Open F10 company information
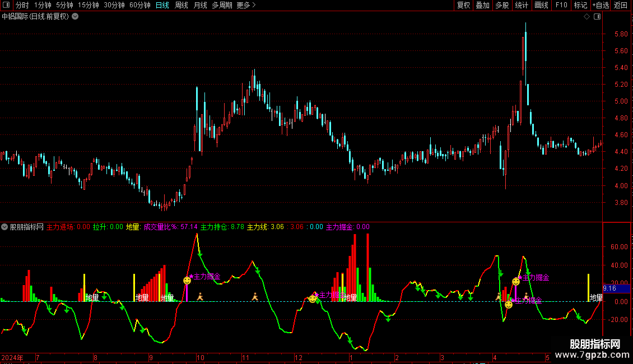The height and width of the screenshot is (364, 633). (561, 5)
